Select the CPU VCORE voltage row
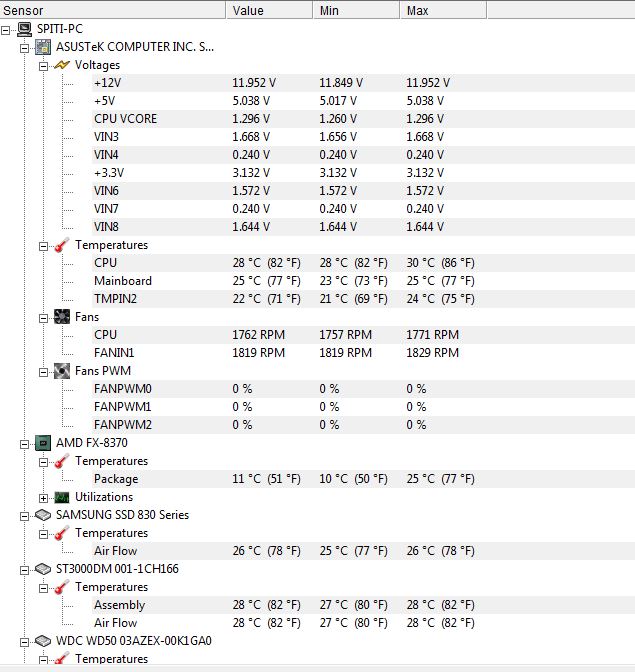The height and width of the screenshot is (672, 635). pyautogui.click(x=318, y=119)
